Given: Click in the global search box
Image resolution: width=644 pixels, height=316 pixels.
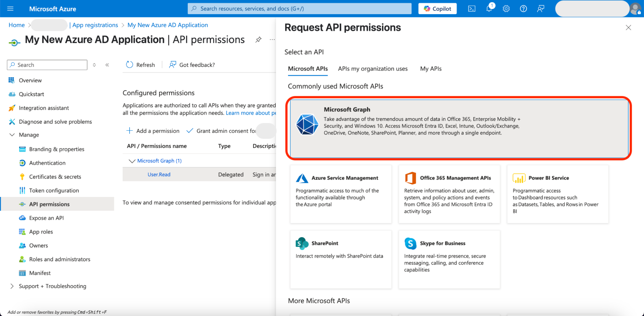Looking at the screenshot, I should pyautogui.click(x=300, y=9).
